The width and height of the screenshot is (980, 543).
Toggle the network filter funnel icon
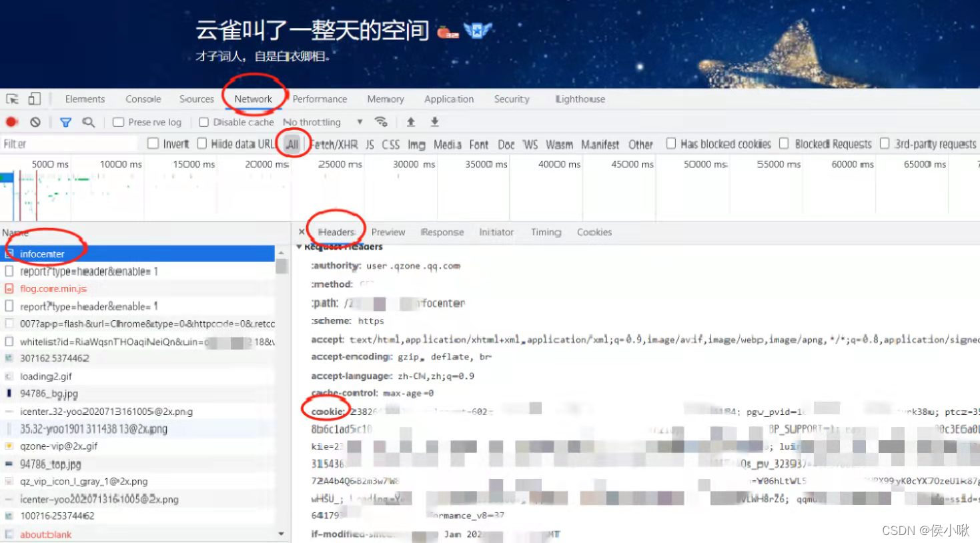point(65,122)
